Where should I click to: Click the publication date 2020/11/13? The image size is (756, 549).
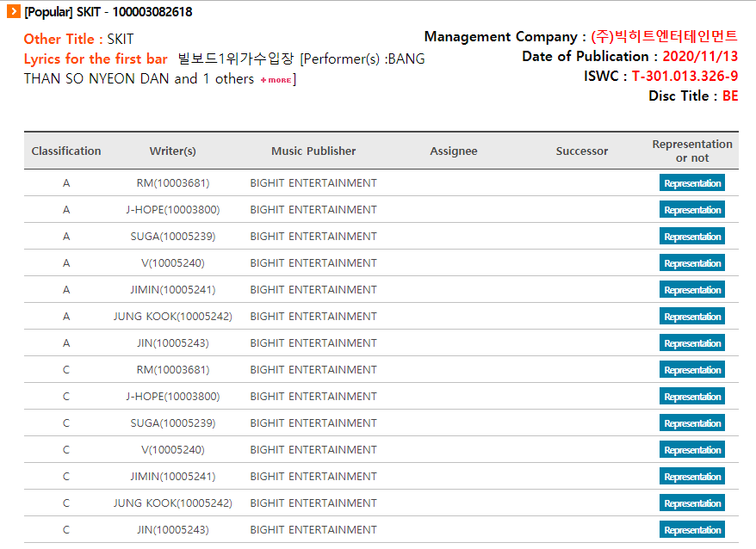coord(700,57)
